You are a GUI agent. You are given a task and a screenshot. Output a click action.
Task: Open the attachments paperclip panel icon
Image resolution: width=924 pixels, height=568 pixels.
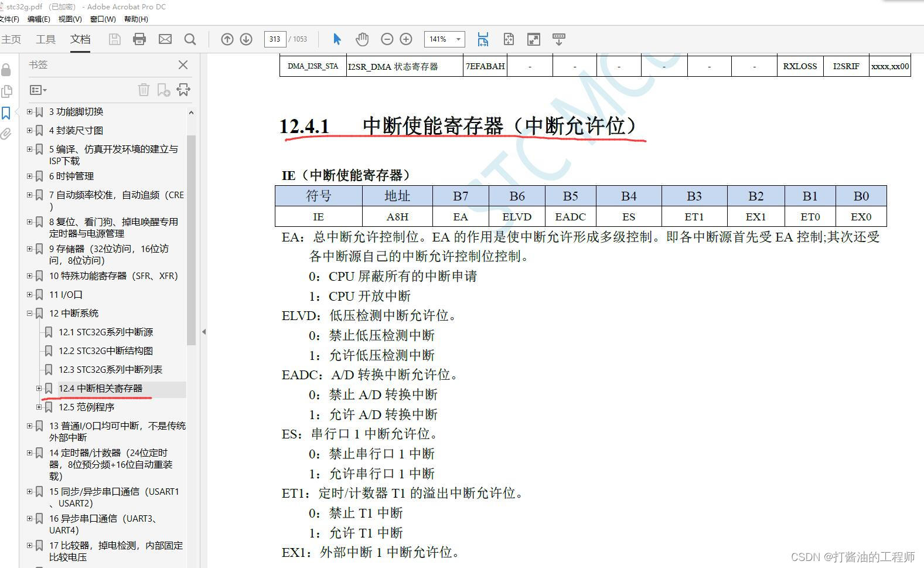(6, 134)
